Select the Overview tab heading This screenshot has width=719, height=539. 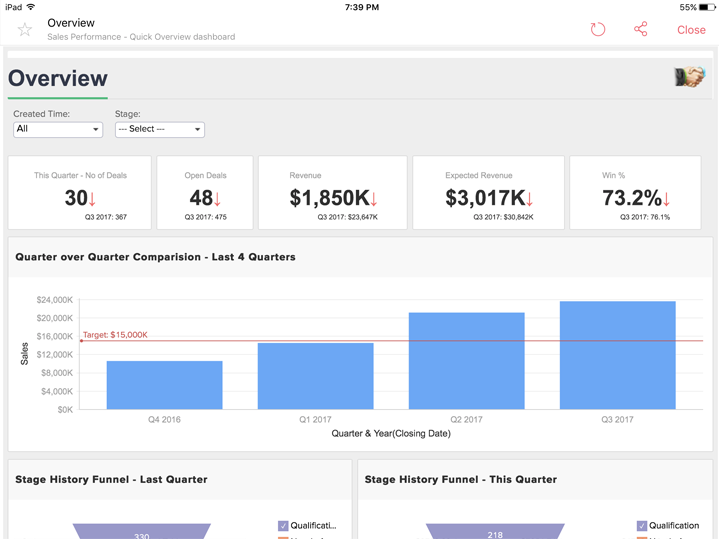point(58,79)
